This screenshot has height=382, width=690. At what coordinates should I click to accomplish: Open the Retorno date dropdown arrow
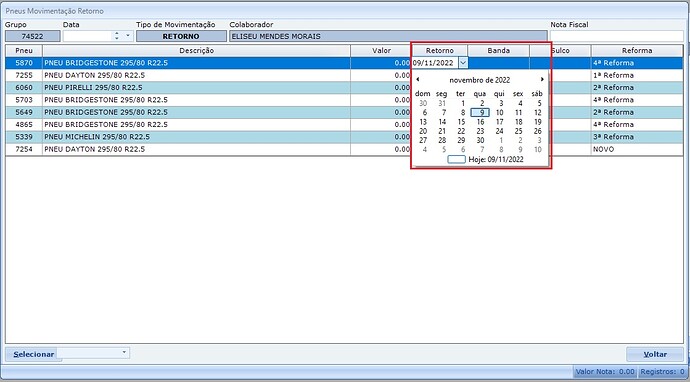point(463,63)
